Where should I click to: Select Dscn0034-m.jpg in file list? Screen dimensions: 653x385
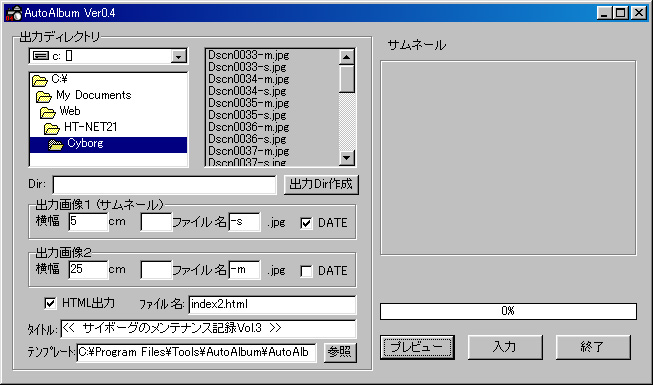pos(249,79)
